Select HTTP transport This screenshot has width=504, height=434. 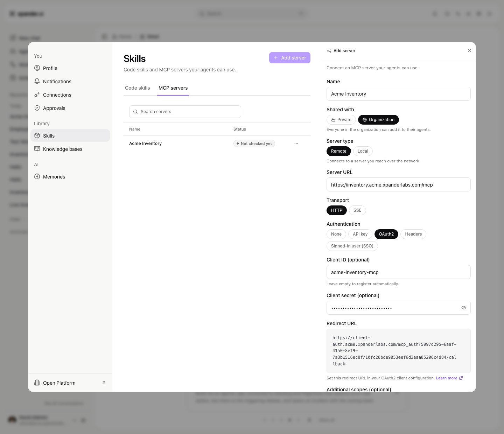click(337, 210)
